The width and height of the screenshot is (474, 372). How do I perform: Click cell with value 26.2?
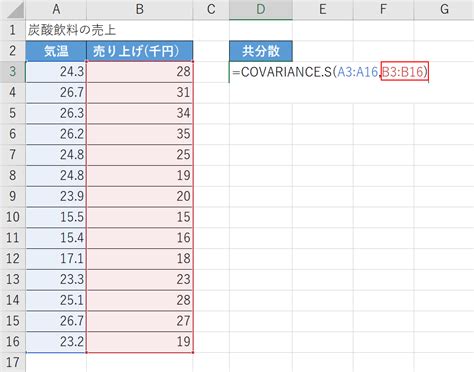[56, 134]
